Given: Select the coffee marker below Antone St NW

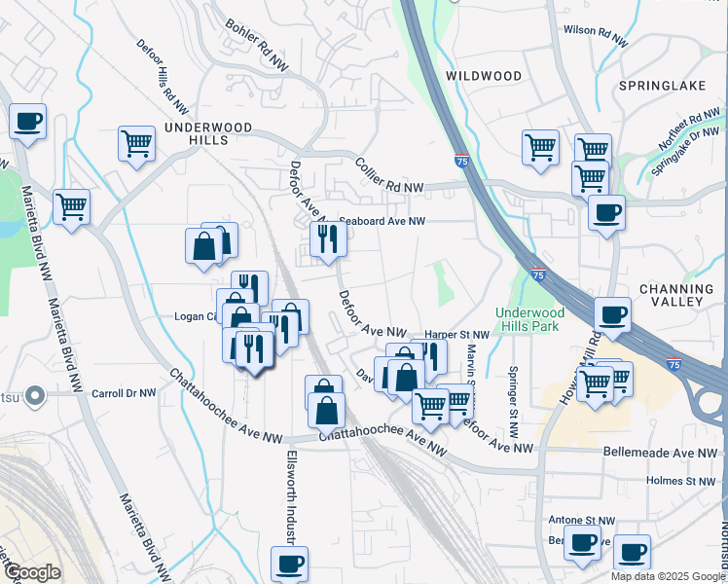Looking at the screenshot, I should click(582, 543).
